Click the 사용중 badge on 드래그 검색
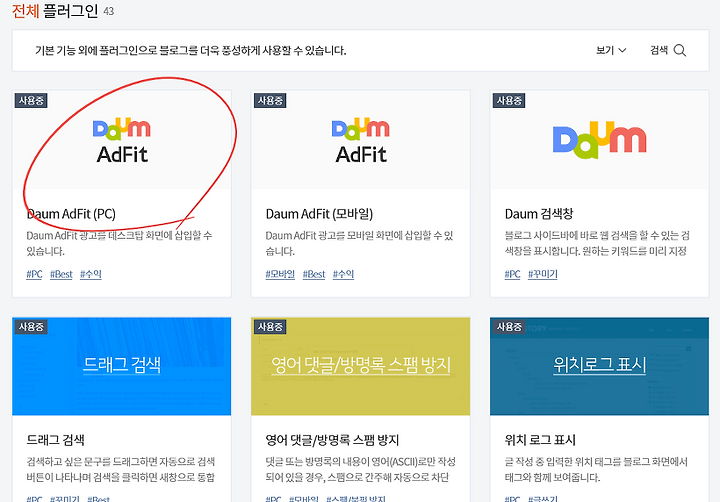 [31, 327]
